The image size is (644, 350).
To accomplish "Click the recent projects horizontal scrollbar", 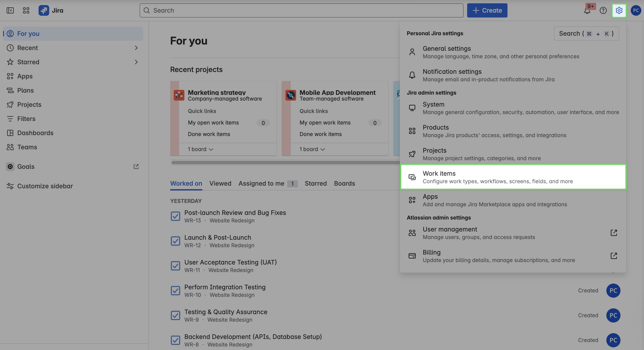I will pos(285,163).
